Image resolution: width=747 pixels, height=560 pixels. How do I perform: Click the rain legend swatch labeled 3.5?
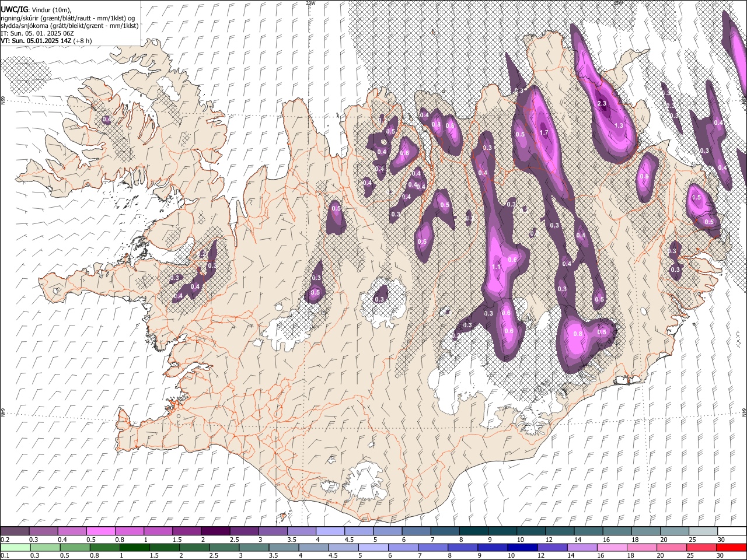283,547
